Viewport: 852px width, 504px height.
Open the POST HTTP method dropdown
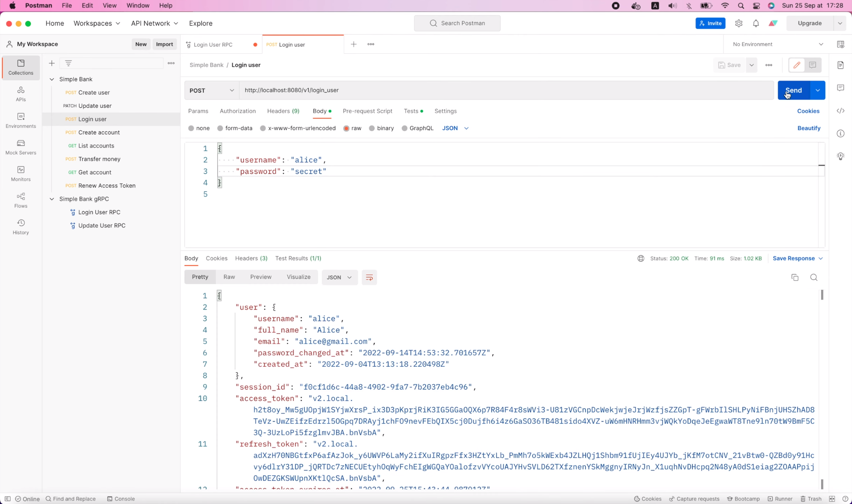click(x=212, y=91)
